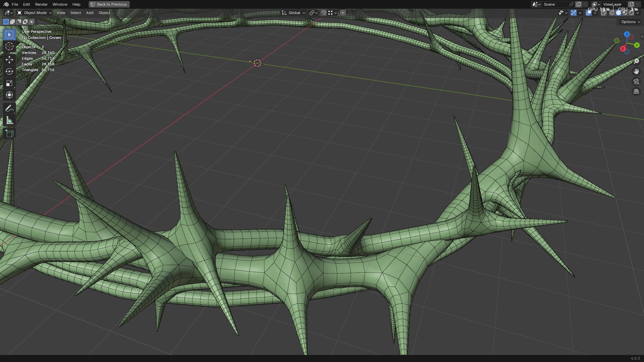Image resolution: width=644 pixels, height=362 pixels.
Task: Open the Object Mode dropdown
Action: tap(35, 13)
